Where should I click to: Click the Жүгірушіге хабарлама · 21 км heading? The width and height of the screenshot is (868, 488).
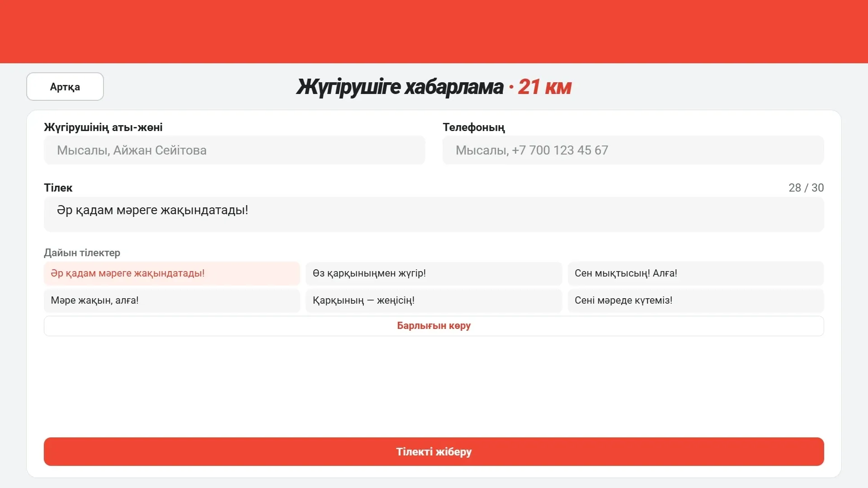(434, 87)
